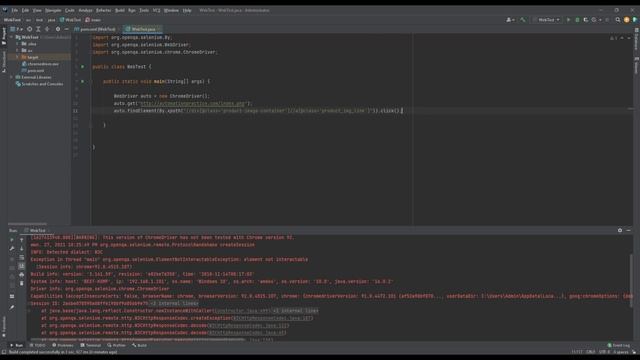Open Run panel settings gear
Image resolution: width=640 pixels, height=360 pixels.
tap(620, 231)
